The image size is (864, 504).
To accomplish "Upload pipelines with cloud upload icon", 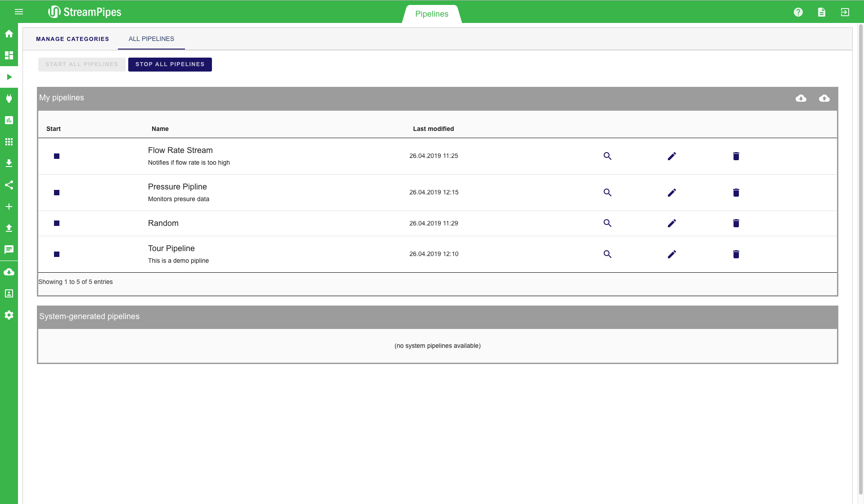I will pos(824,98).
